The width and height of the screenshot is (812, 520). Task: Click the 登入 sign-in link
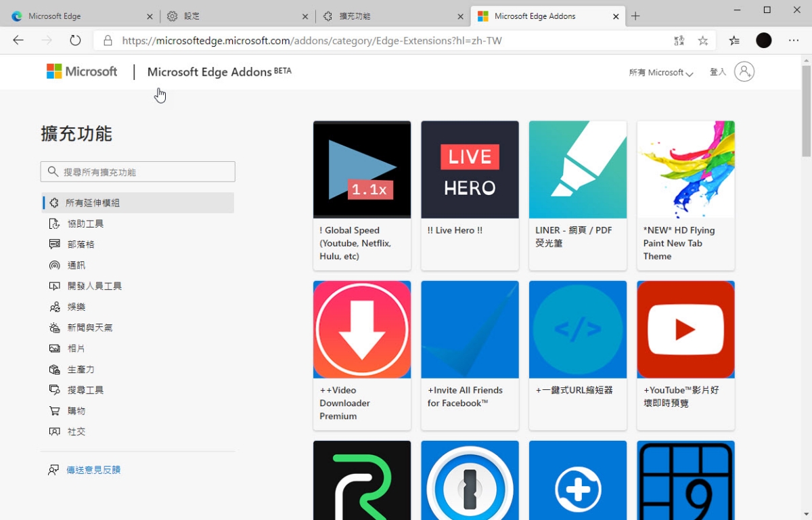[717, 72]
